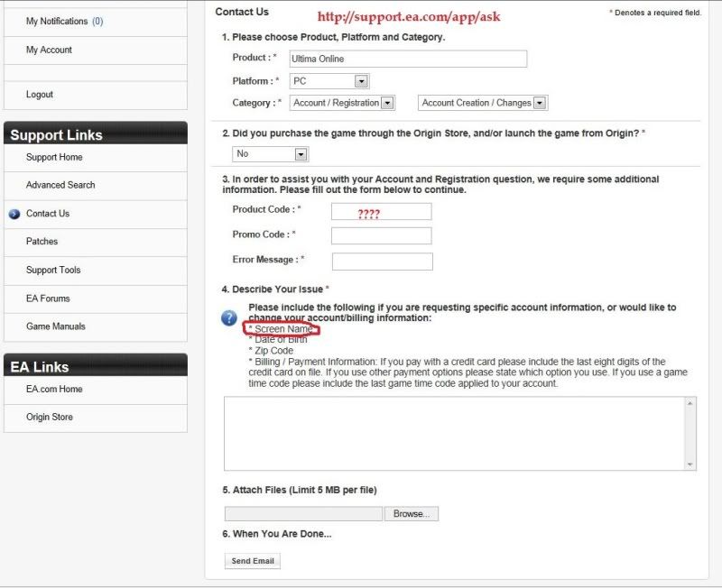Click the issue text area scrollbar down arrow

[x=690, y=464]
